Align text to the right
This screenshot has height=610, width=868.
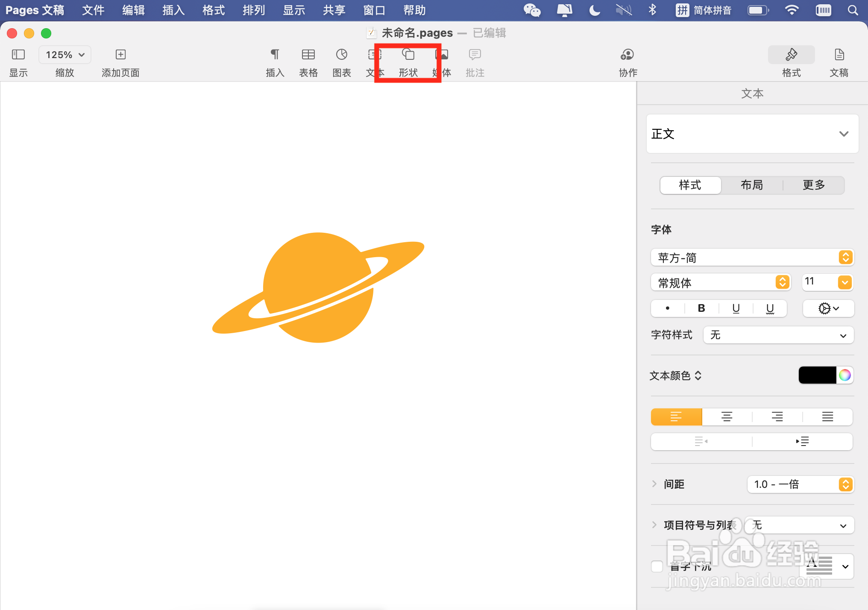[777, 416]
